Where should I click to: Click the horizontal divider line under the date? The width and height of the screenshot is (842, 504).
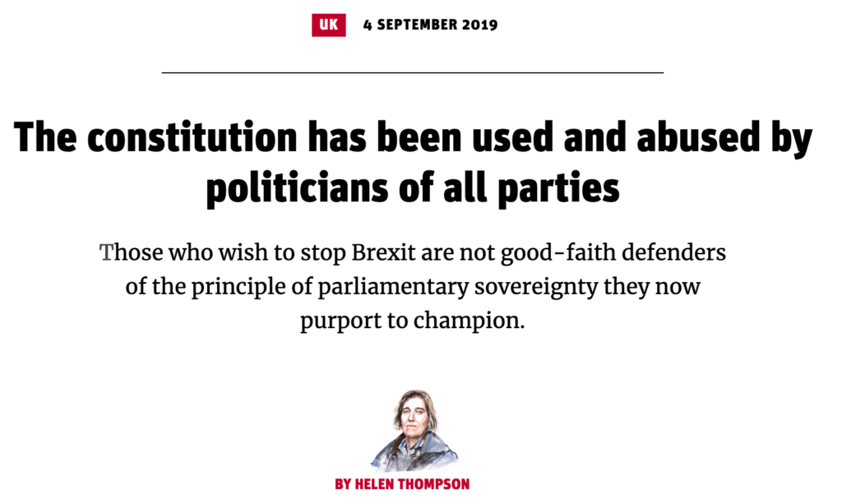(x=413, y=72)
